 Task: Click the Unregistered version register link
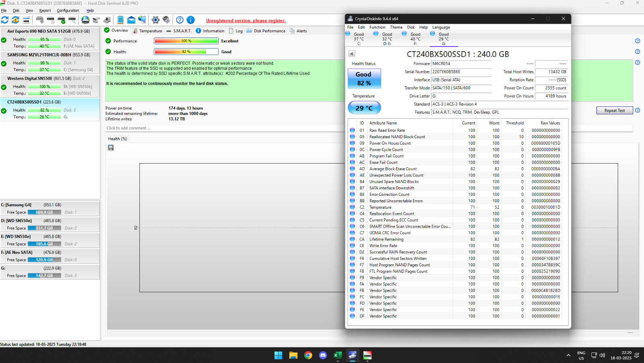point(246,21)
